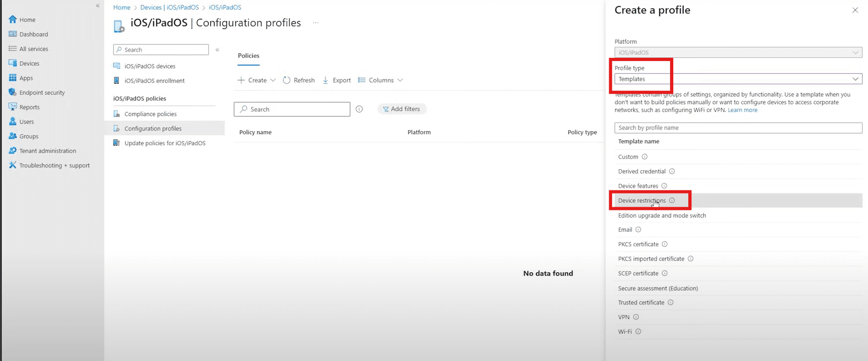The height and width of the screenshot is (361, 868).
Task: Click the info icon beside SCEP certificate
Action: point(665,273)
